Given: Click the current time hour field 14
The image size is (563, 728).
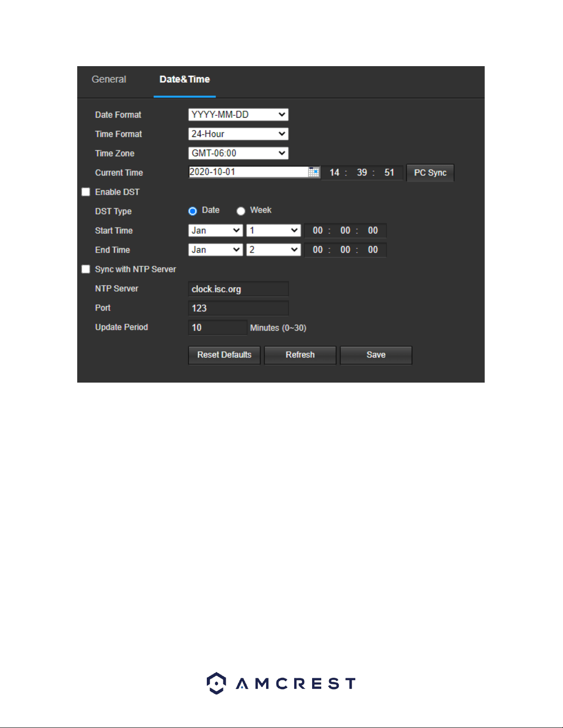Looking at the screenshot, I should coord(334,173).
